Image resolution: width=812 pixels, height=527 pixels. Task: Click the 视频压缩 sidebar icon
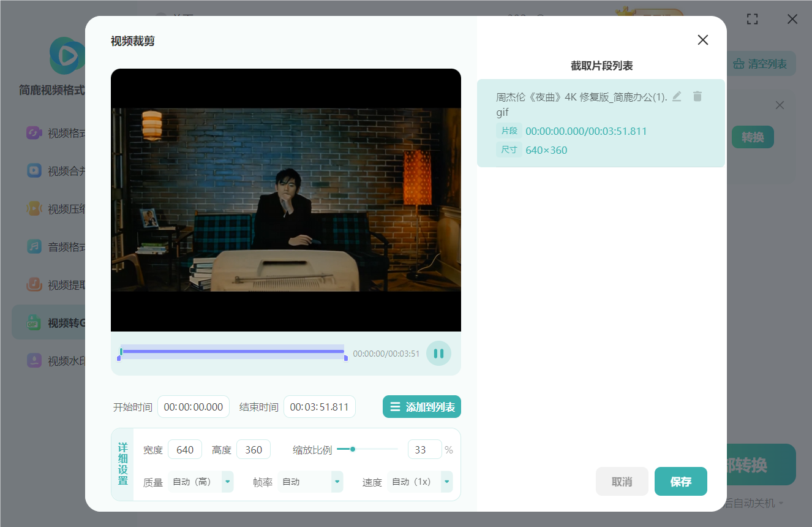[x=34, y=209]
